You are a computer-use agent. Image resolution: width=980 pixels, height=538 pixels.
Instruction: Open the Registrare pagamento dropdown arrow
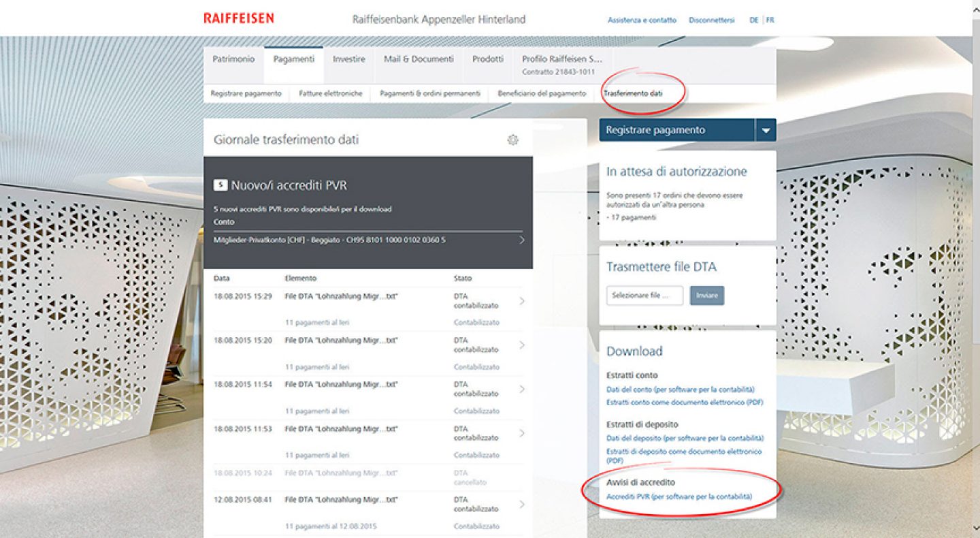(766, 130)
